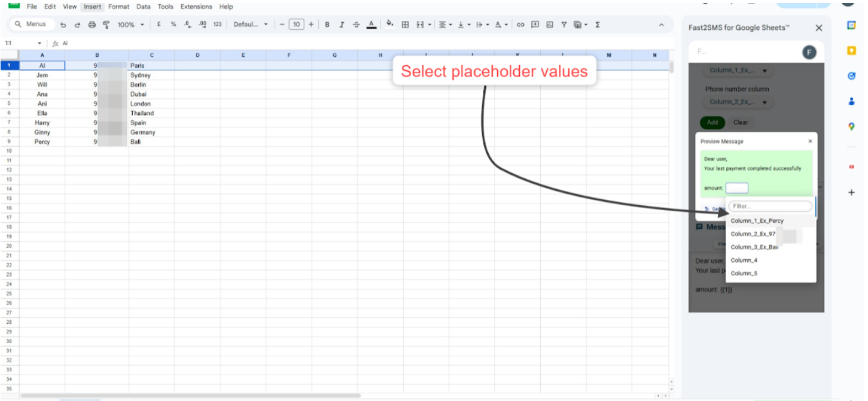The image size is (868, 401).
Task: Click the Undo arrow in the toolbar
Action: click(x=63, y=25)
